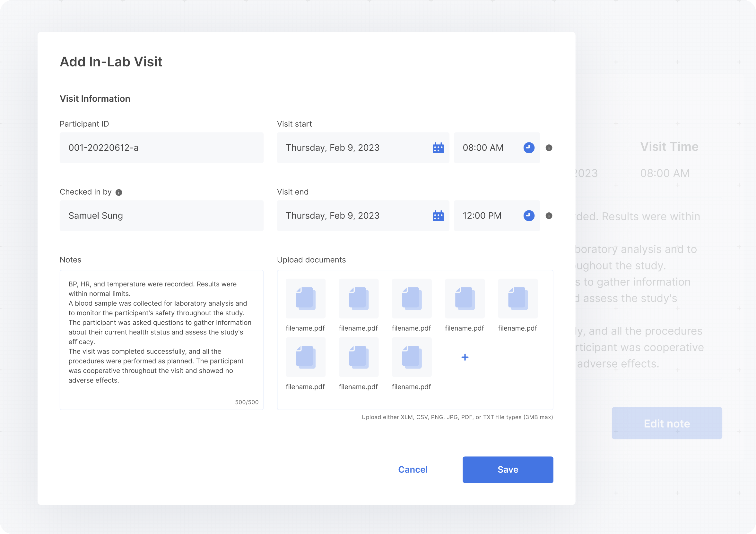Click the clock icon beside 12:00 PM
Image resolution: width=756 pixels, height=534 pixels.
click(x=528, y=216)
